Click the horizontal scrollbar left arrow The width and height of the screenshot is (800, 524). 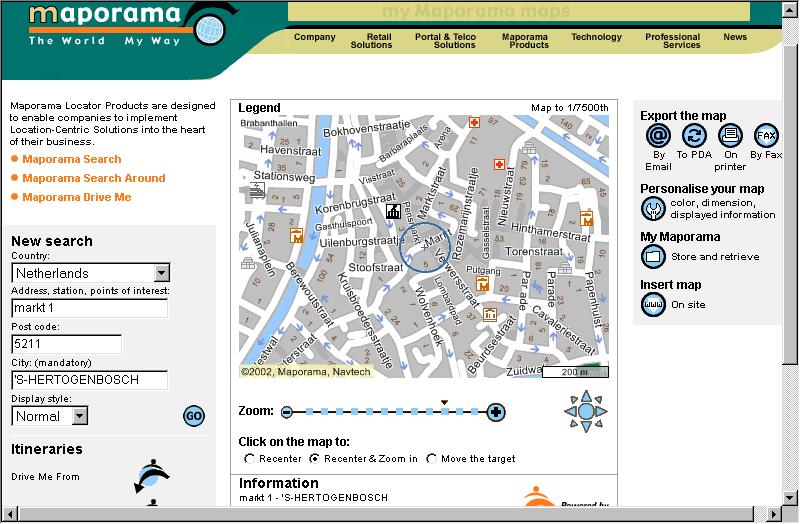pyautogui.click(x=10, y=514)
